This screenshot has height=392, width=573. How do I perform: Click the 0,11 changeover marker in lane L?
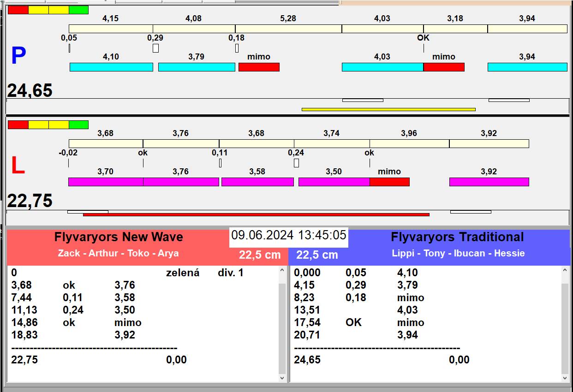pos(220,163)
